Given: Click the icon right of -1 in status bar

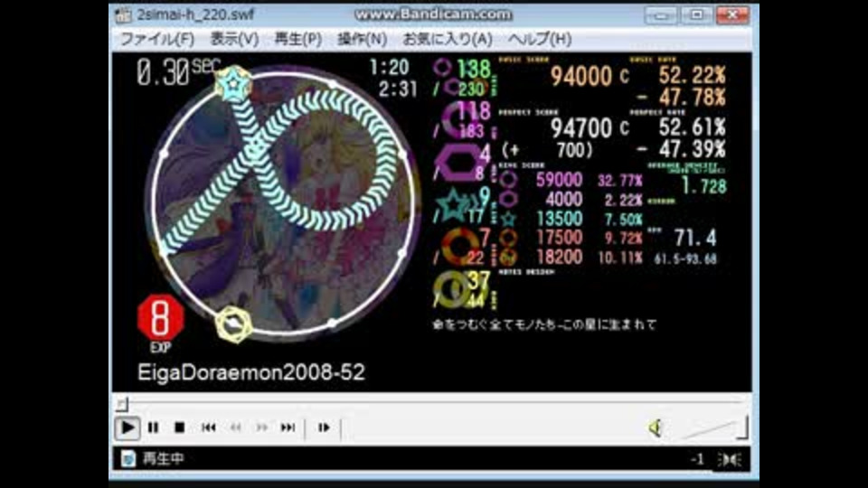Looking at the screenshot, I should click(729, 459).
